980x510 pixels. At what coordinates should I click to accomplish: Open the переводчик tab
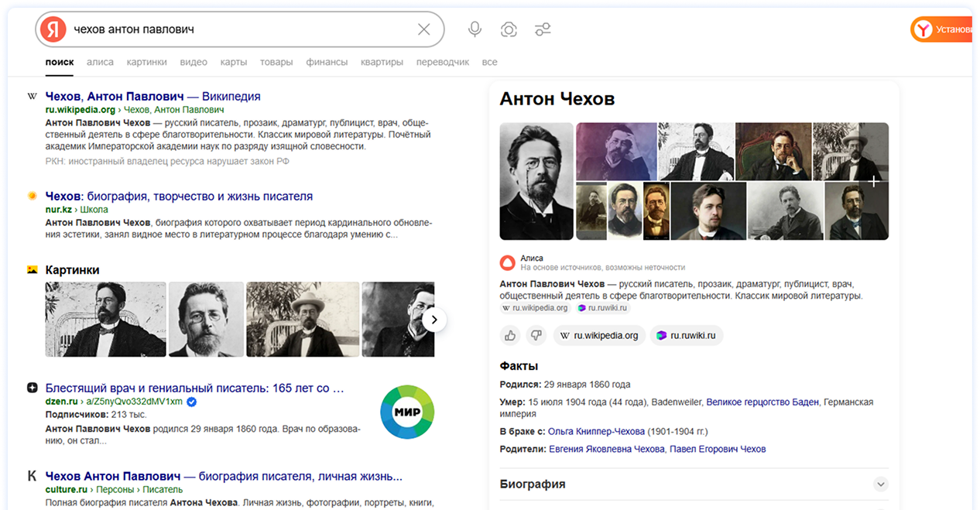(443, 62)
